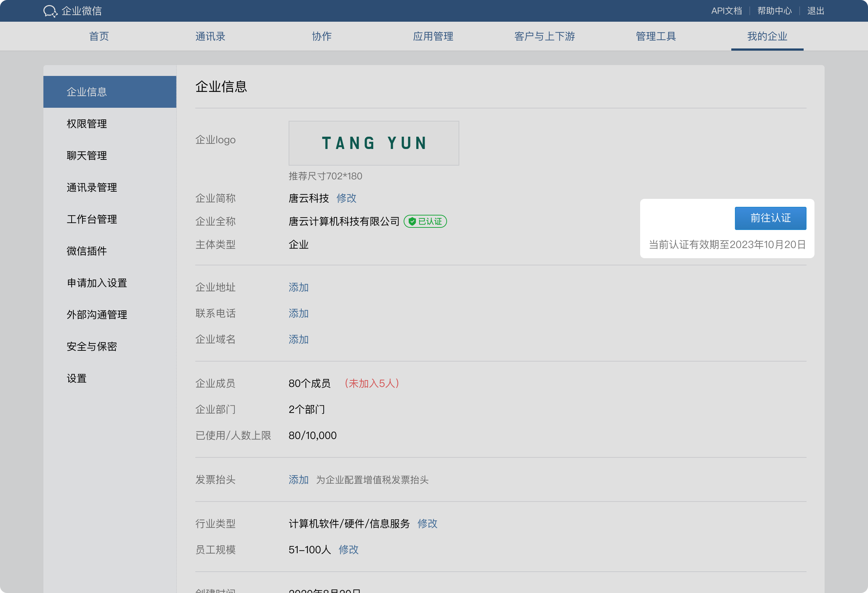Viewport: 868px width, 593px height.
Task: Click the 为企业配置增值税发票抬头 hint text
Action: coord(372,480)
